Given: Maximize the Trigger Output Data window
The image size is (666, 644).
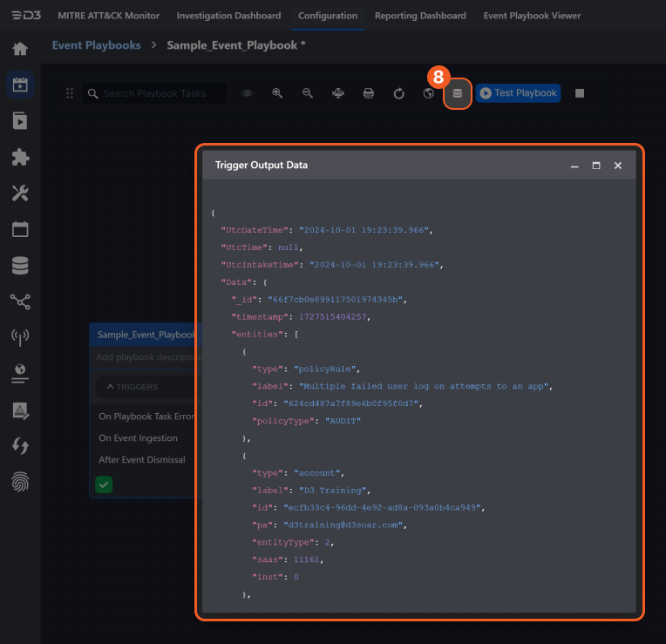Looking at the screenshot, I should pos(596,166).
